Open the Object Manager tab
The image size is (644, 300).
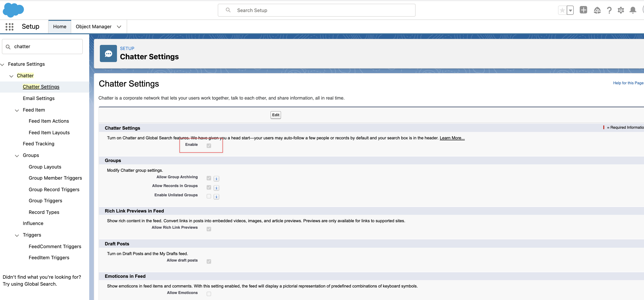(x=93, y=27)
